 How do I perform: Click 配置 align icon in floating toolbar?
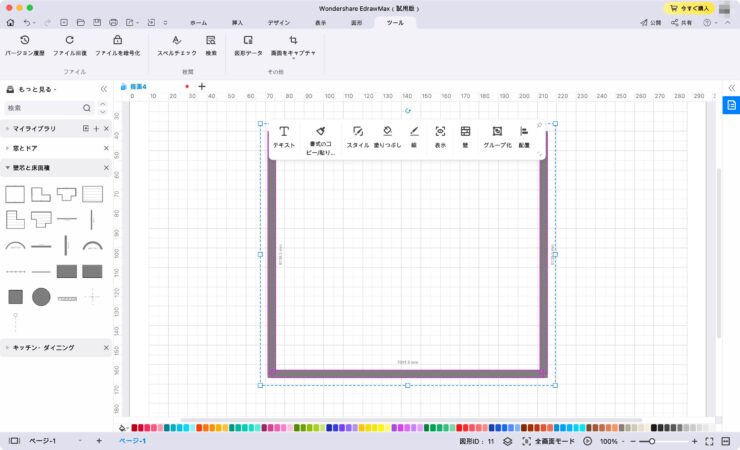[524, 131]
